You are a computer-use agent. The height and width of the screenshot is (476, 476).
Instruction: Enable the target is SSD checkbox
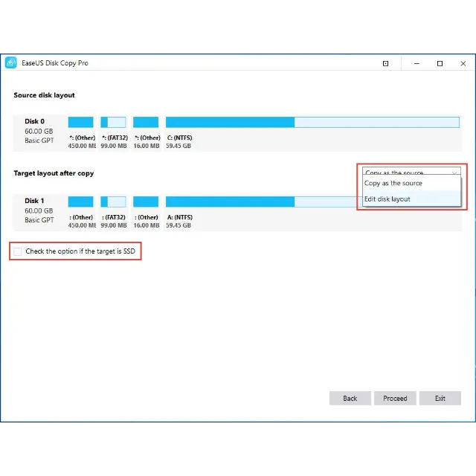18,251
